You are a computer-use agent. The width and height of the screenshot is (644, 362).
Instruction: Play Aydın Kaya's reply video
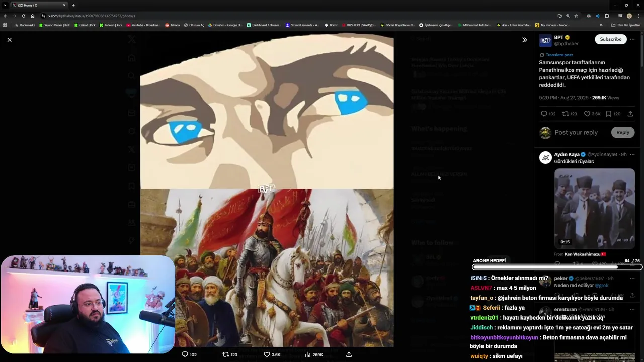pyautogui.click(x=595, y=209)
